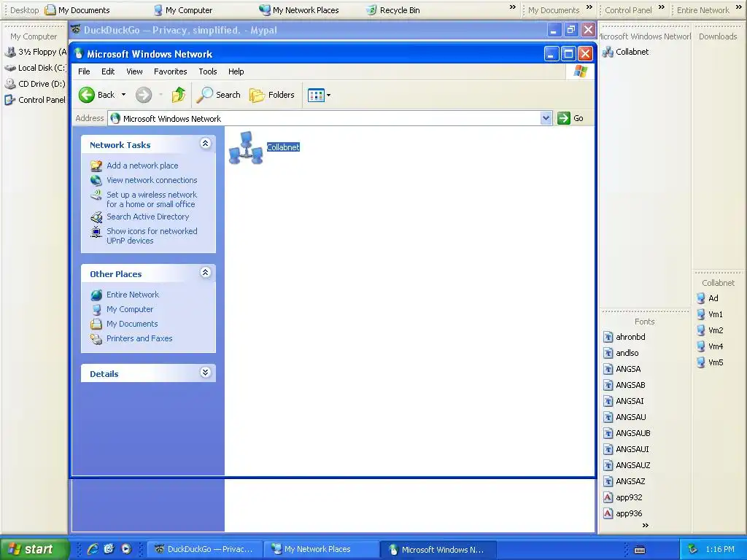Click Microsoft Windows Network taskbar button
Viewport: 747px width, 560px height.
438,549
